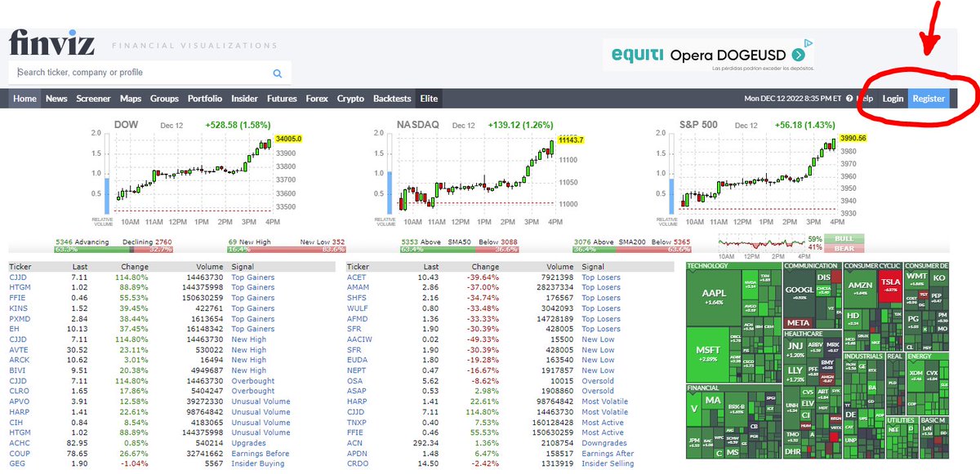Open the APVO ticker link

(19, 401)
